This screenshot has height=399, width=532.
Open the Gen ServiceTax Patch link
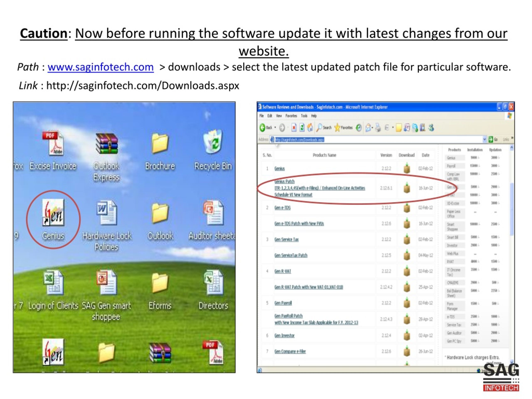[291, 255]
